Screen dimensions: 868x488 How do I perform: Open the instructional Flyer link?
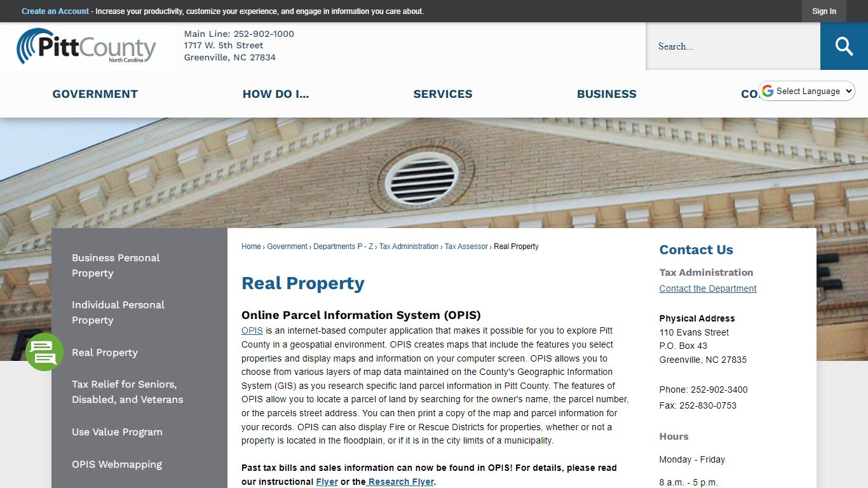coord(327,482)
